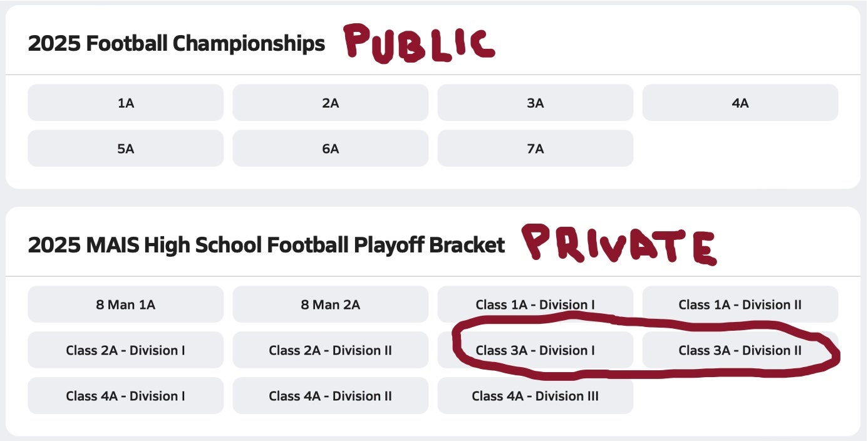Choose MAIS Class 1A - Division II
Viewport: 868px width, 441px height.
[x=740, y=304]
